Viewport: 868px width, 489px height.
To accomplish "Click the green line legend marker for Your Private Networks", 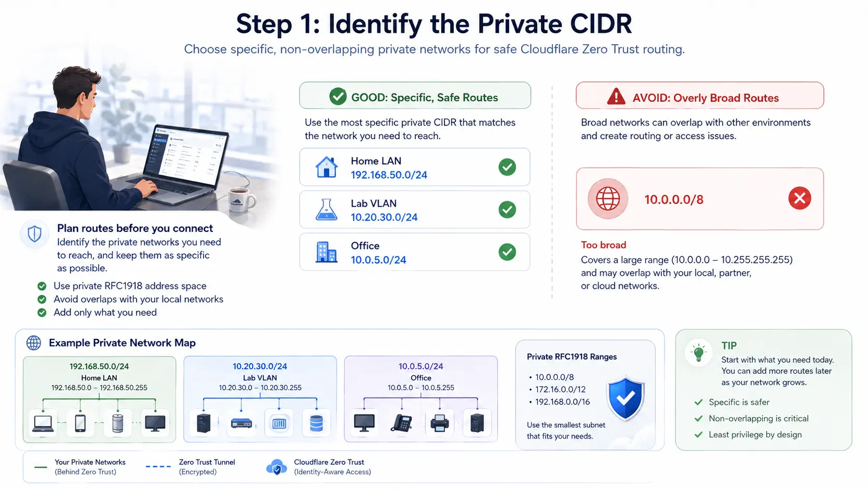I will (40, 467).
